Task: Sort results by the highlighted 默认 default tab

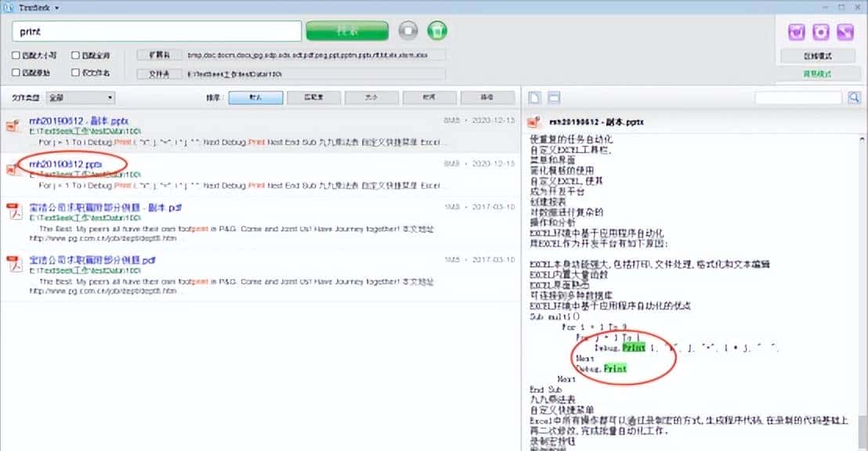Action: 255,97
